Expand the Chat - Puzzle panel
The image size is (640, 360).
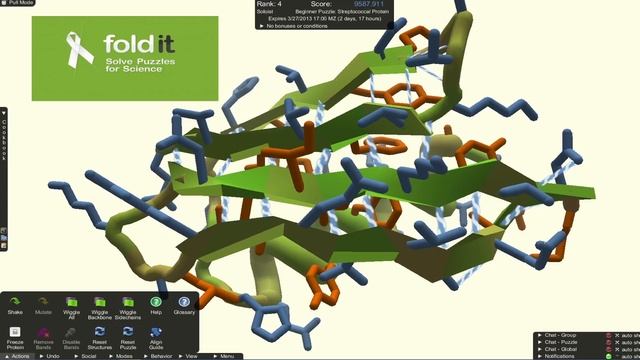coord(558,342)
